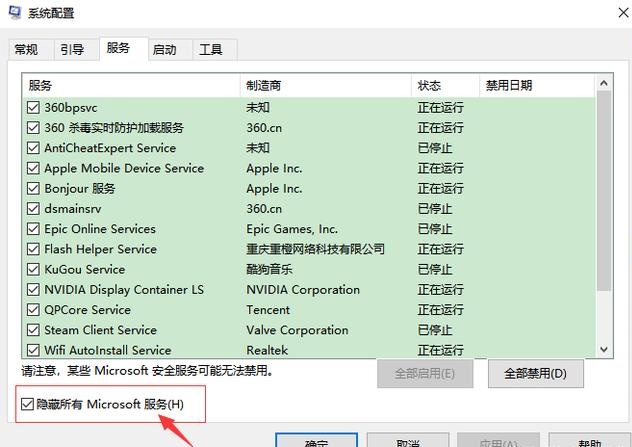Screen dimensions: 632x447
Task: Toggle Epic Online Services checkbox
Action: (x=33, y=229)
